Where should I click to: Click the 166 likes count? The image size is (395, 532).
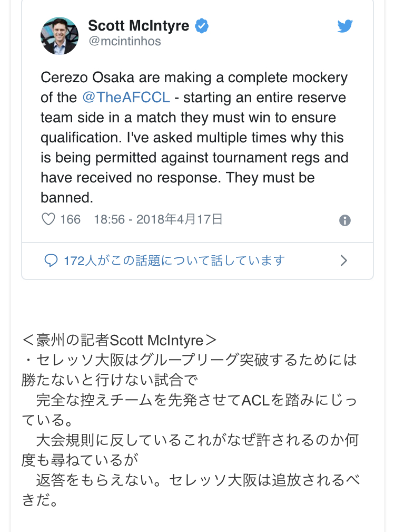pyautogui.click(x=71, y=219)
